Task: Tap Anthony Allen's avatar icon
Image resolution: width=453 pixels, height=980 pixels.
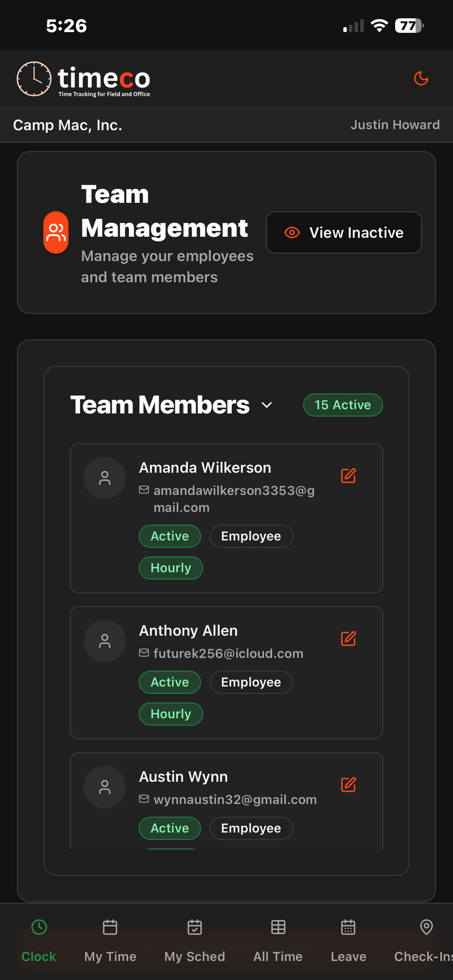Action: (x=104, y=641)
